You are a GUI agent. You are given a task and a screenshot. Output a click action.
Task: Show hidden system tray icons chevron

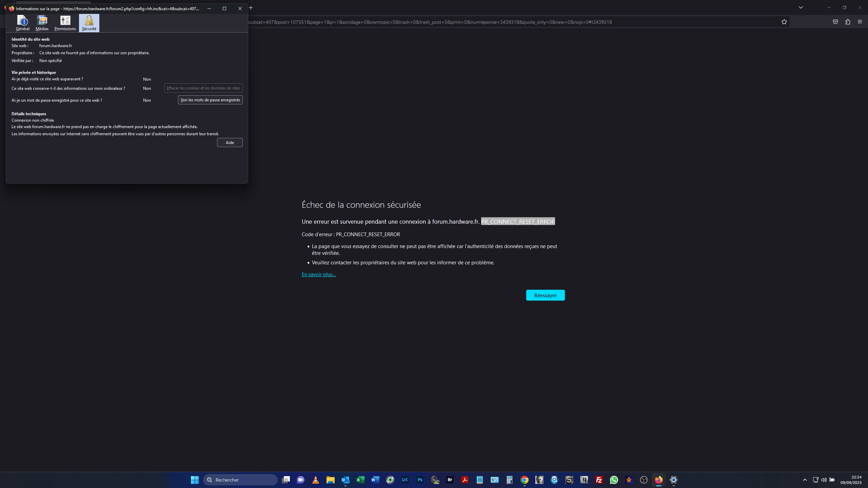click(x=805, y=480)
